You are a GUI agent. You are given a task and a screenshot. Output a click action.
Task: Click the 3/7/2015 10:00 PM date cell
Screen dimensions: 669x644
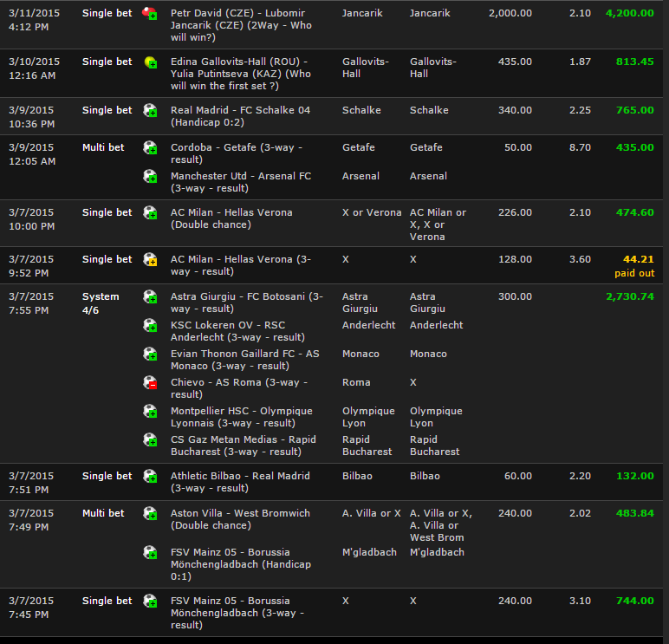31,219
